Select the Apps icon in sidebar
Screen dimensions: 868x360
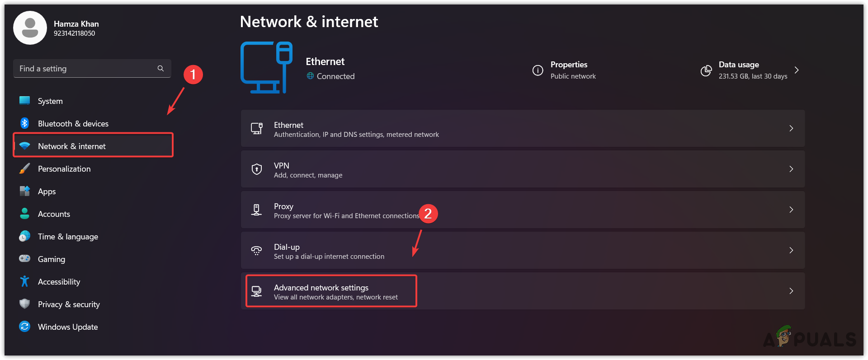(24, 191)
